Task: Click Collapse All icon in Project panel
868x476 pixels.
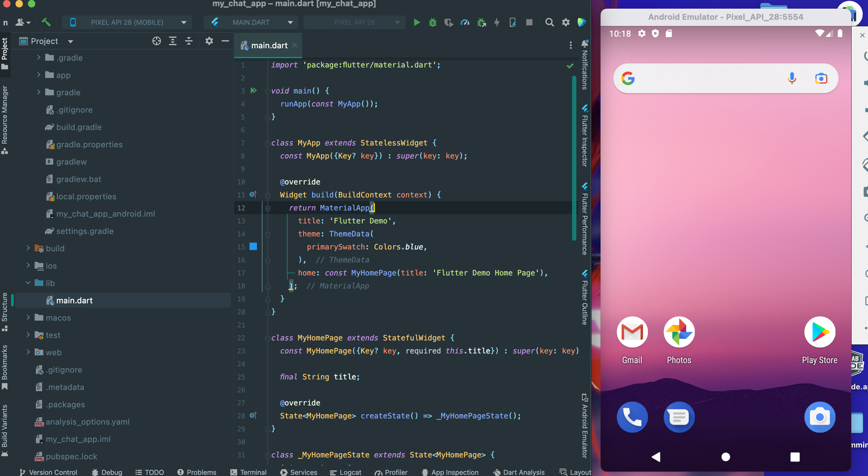Action: (x=189, y=41)
